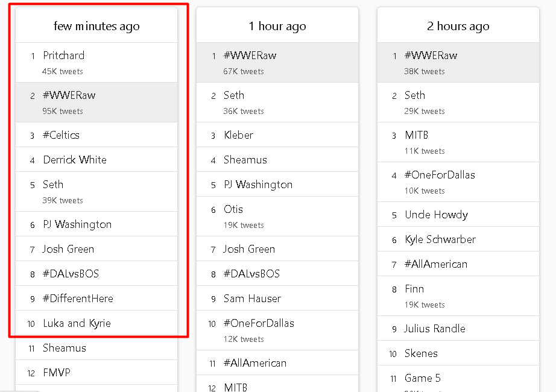556x392 pixels.
Task: Click the 1 hour ago column header
Action: (277, 26)
